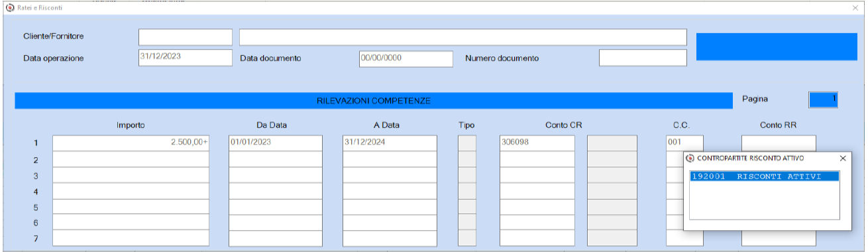Select the 192001 RISCONTI ATTIVI entry
Viewport: 868px width, 252px height.
[x=764, y=176]
